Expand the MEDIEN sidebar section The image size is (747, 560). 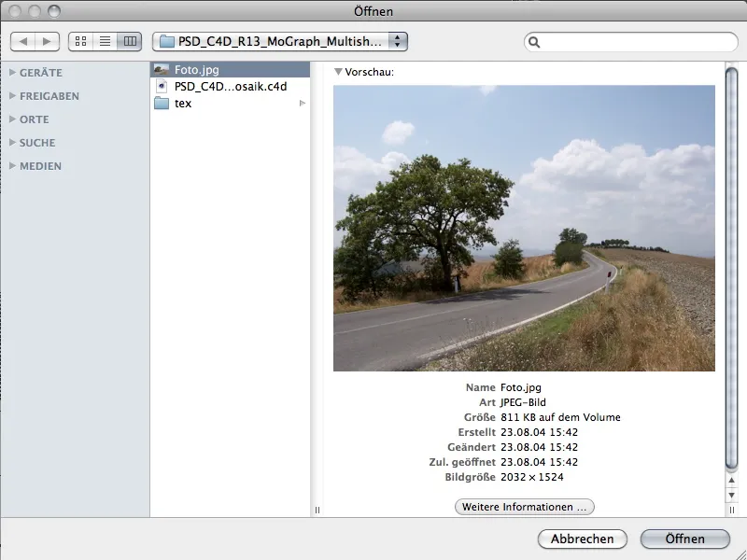(x=12, y=166)
